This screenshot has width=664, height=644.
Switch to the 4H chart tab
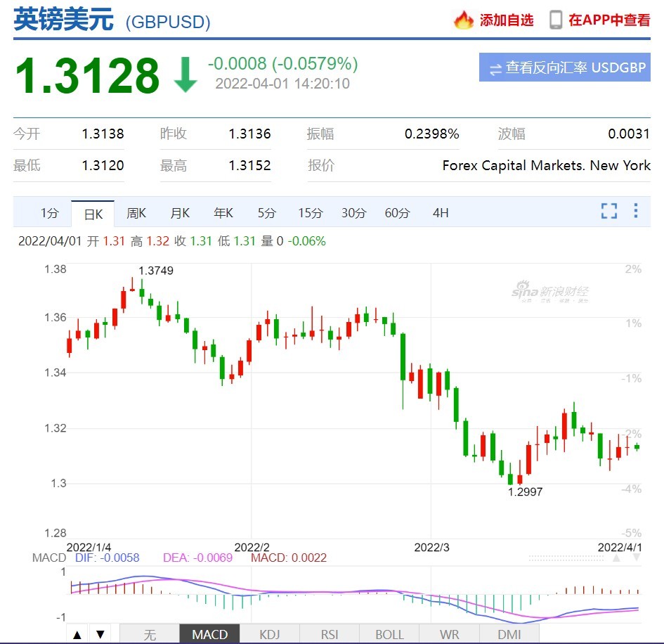(441, 213)
